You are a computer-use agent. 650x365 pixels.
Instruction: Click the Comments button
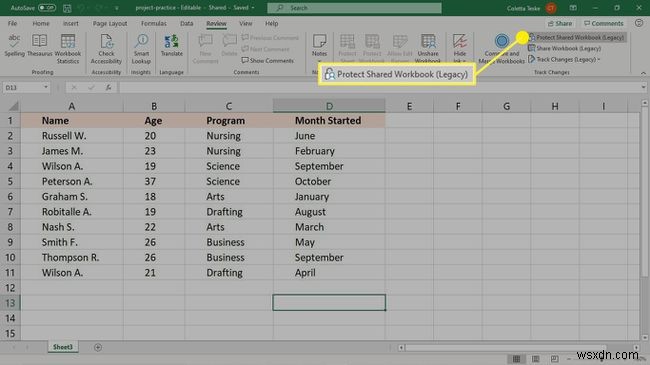tap(604, 24)
